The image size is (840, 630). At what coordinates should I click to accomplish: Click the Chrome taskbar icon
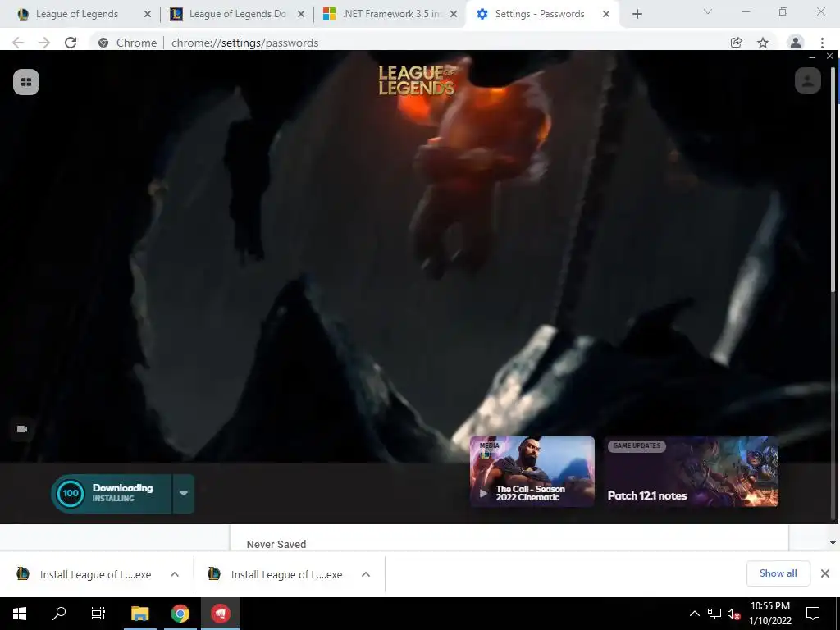(180, 614)
